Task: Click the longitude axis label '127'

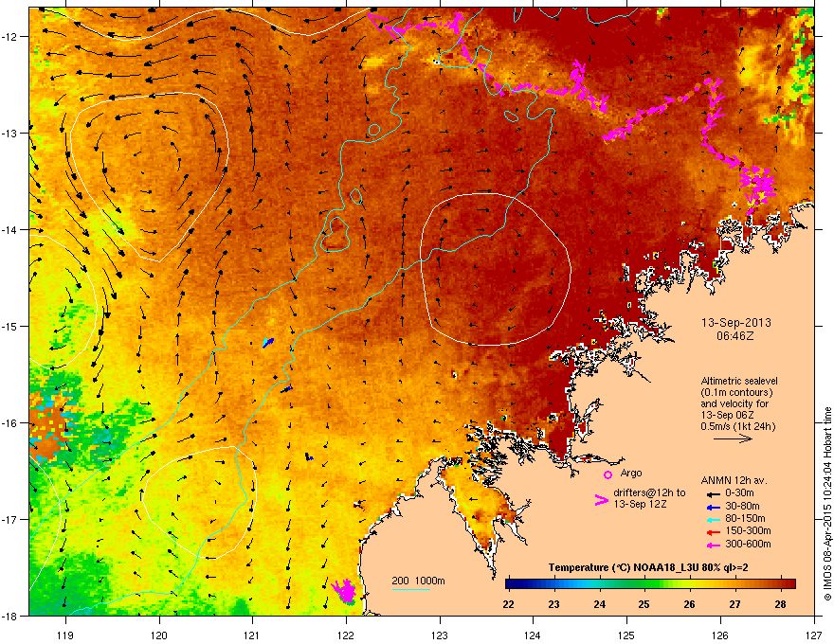Action: coord(814,635)
